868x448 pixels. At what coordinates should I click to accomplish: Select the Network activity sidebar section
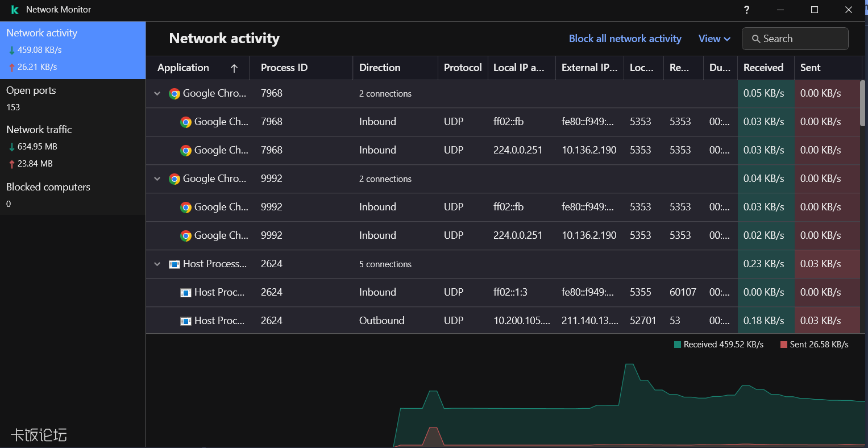tap(73, 50)
